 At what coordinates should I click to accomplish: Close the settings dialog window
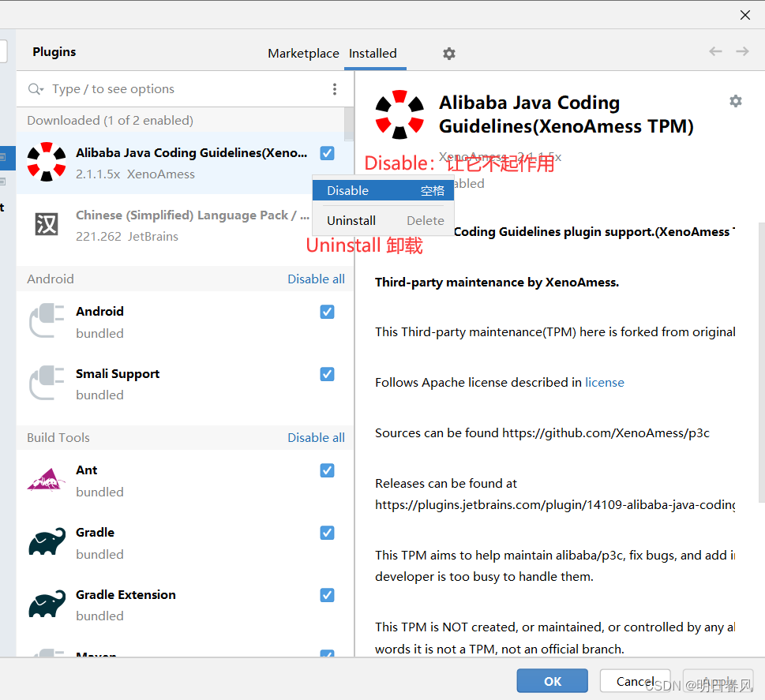pyautogui.click(x=745, y=15)
